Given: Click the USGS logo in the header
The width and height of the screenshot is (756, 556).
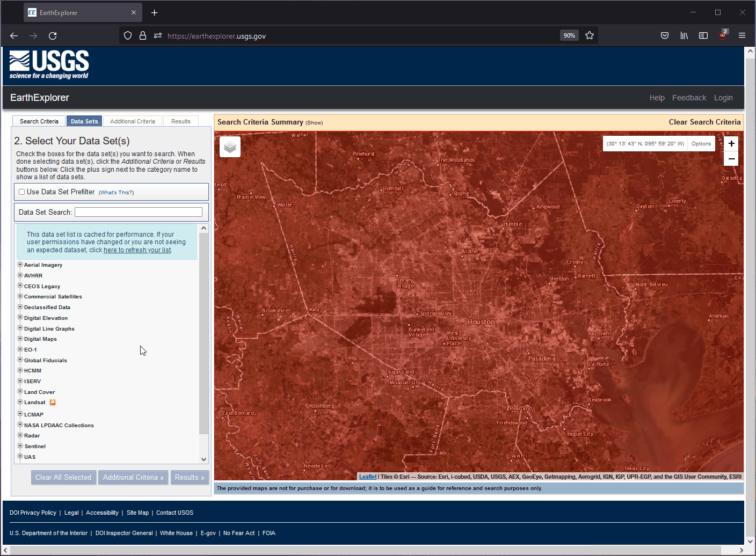Looking at the screenshot, I should 48,64.
